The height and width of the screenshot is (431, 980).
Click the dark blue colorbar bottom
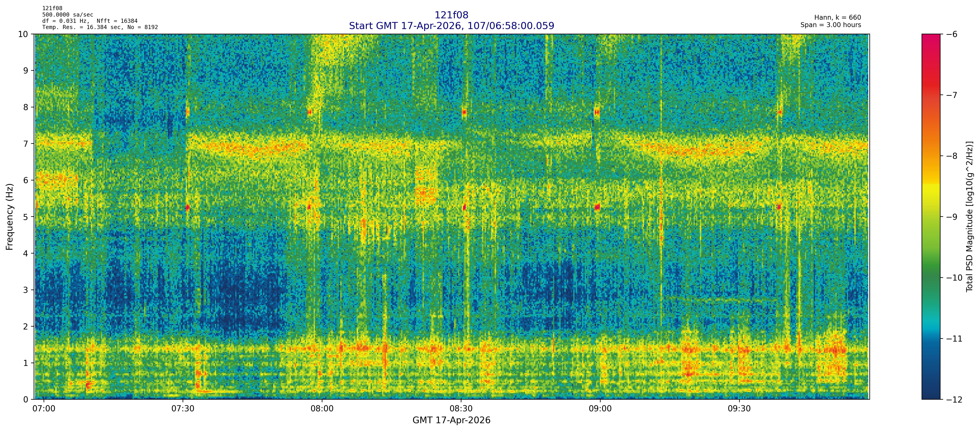(x=931, y=395)
